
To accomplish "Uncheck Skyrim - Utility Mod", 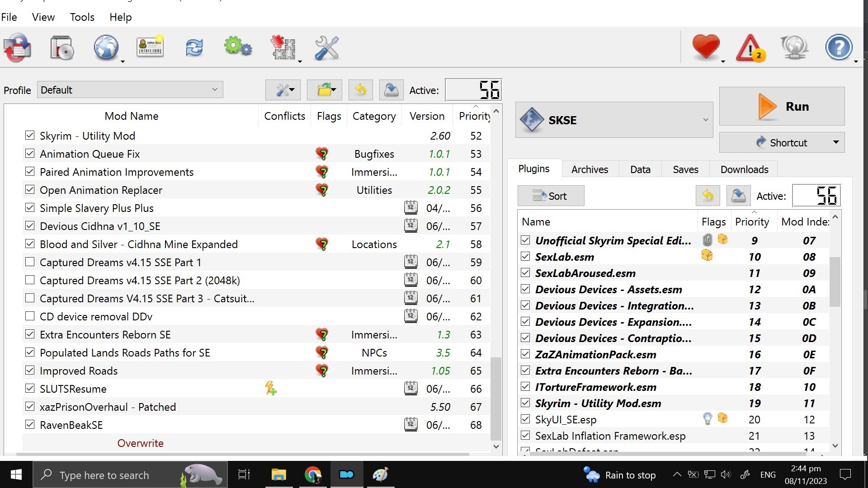I will tap(30, 135).
